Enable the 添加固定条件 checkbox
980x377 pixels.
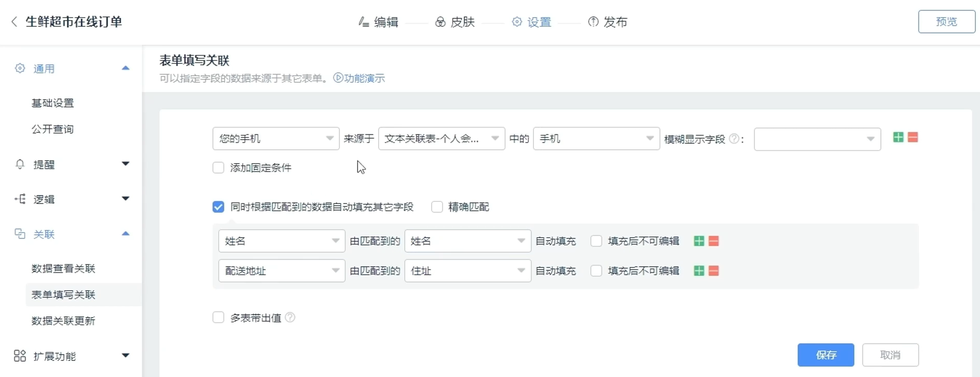pyautogui.click(x=219, y=168)
